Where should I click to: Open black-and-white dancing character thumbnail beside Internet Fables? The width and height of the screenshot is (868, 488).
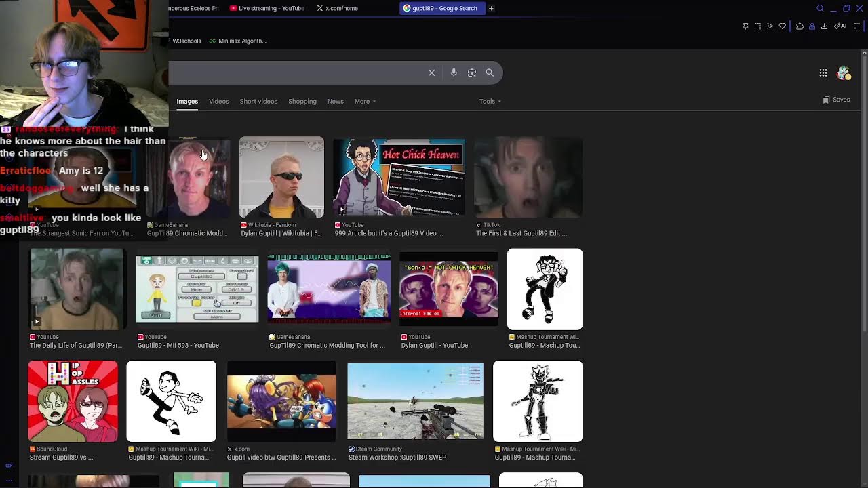(545, 289)
